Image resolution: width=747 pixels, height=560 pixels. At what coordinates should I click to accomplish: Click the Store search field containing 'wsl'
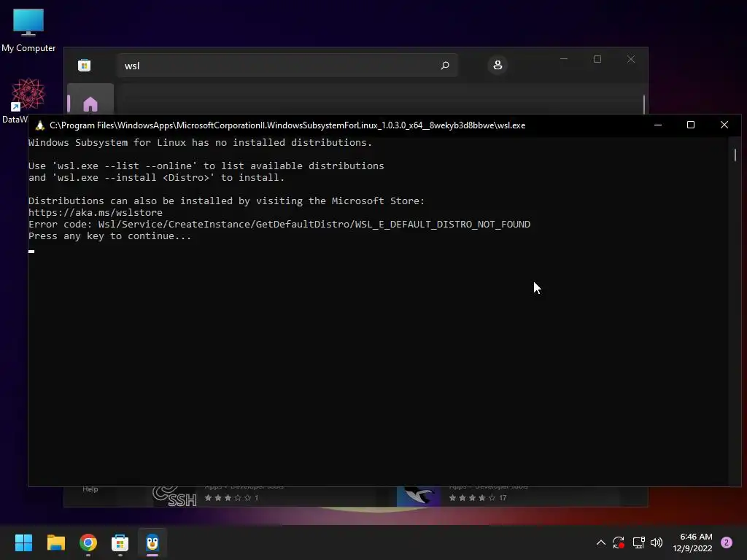click(287, 65)
